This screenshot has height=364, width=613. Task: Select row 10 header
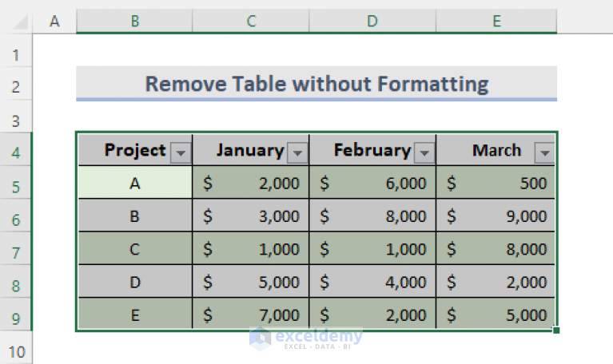tap(16, 351)
